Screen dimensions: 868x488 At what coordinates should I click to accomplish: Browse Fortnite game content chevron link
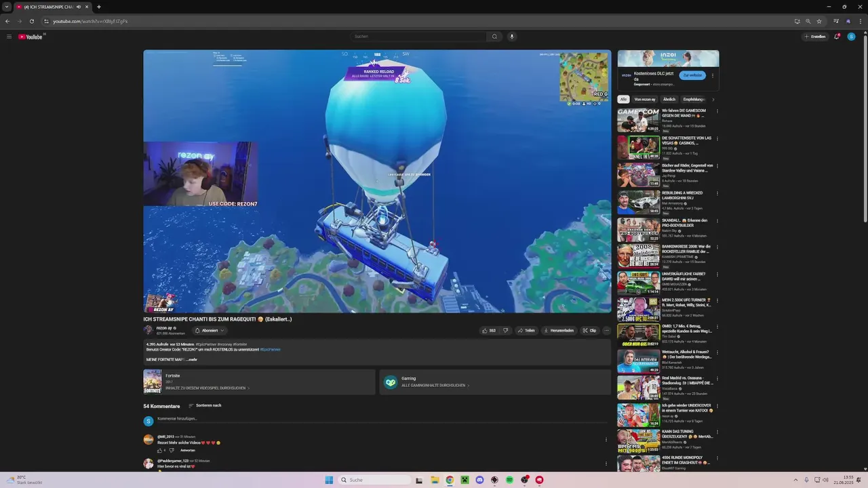coord(208,388)
